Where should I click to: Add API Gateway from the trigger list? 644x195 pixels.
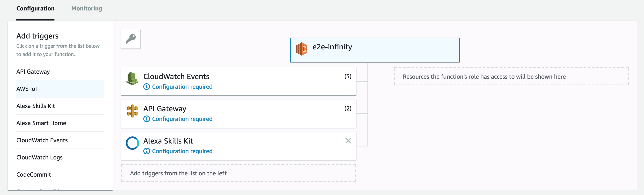click(60, 72)
